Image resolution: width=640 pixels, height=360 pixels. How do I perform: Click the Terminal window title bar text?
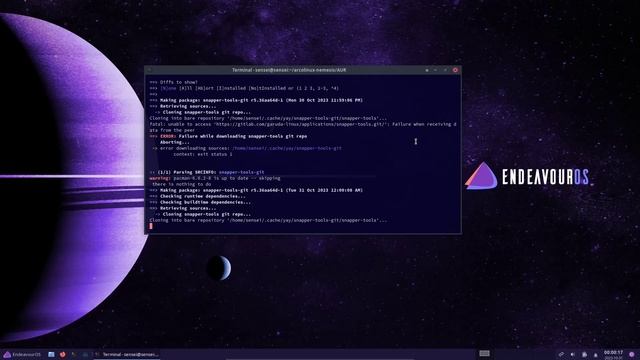pyautogui.click(x=289, y=70)
